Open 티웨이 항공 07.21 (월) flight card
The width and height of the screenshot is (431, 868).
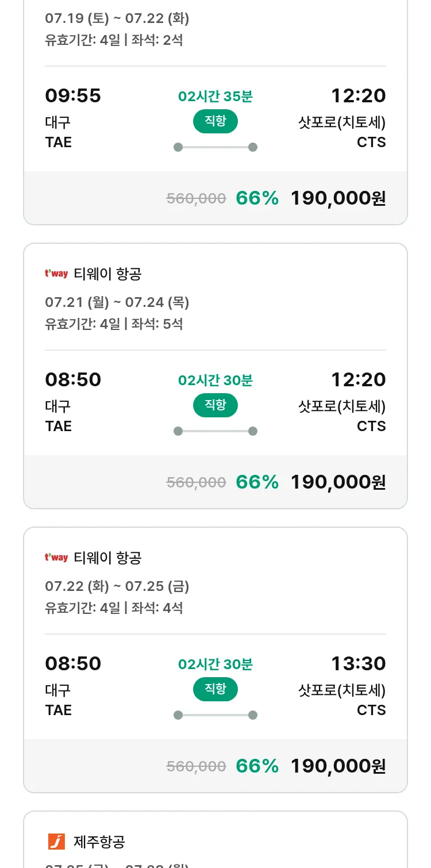click(215, 299)
